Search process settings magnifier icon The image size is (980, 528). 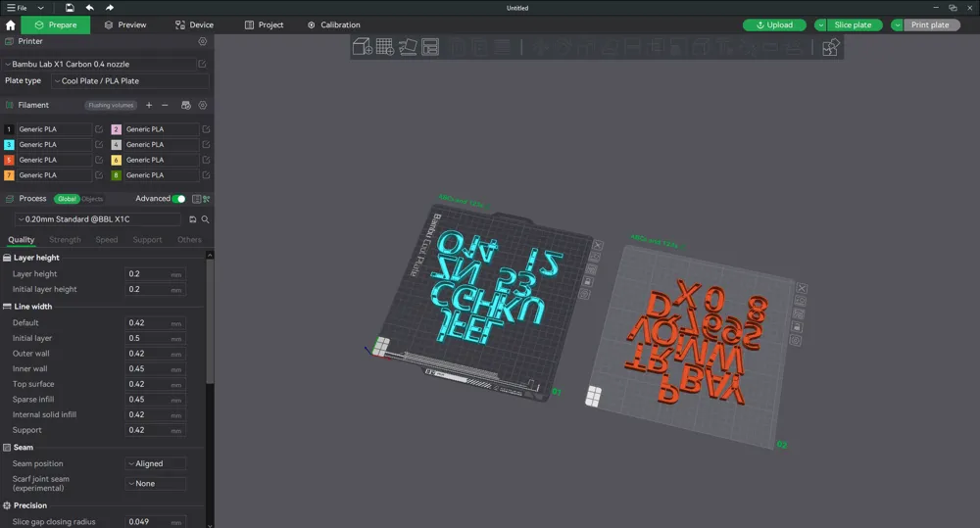[x=205, y=219]
